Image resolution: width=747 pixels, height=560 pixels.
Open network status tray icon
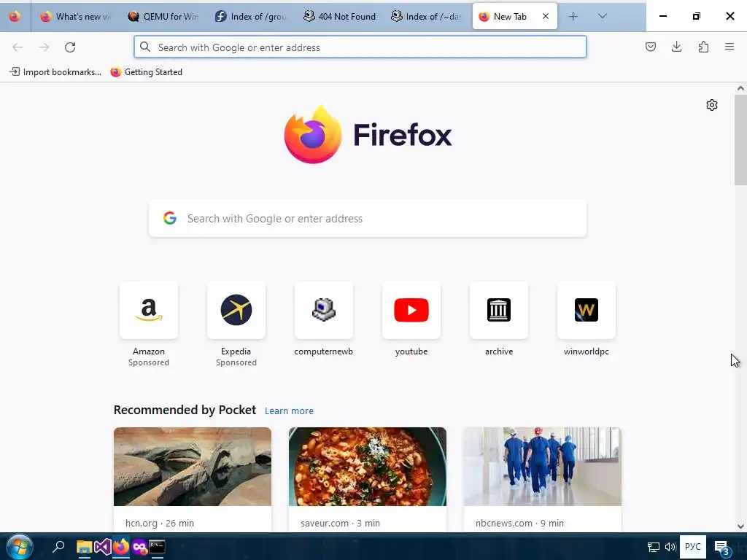(654, 547)
